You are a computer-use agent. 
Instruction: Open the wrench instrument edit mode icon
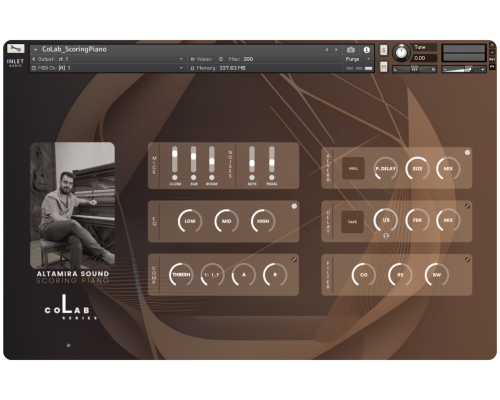[x=16, y=49]
